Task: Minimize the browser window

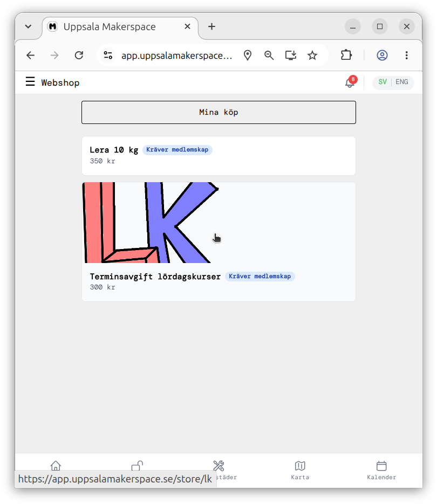Action: [353, 26]
